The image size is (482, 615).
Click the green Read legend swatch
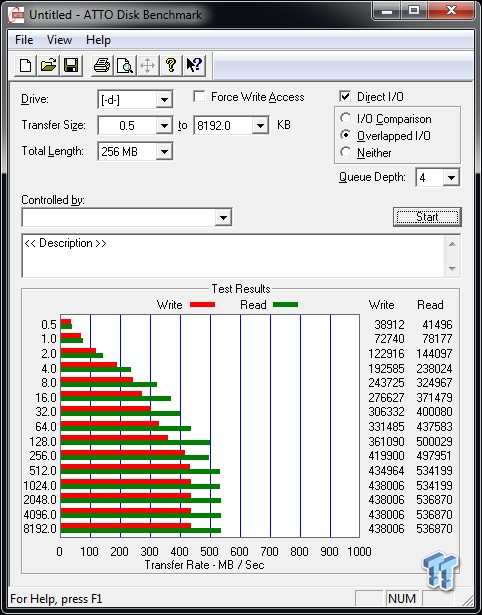pos(285,304)
